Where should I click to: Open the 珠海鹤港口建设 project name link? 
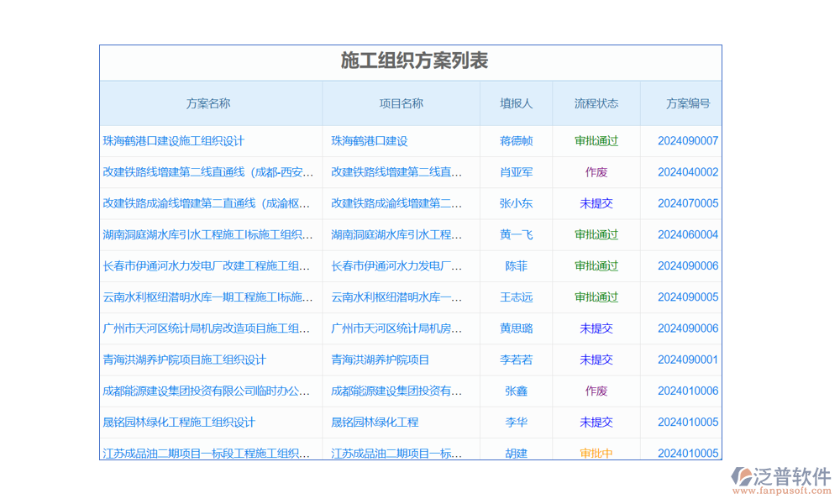tap(370, 141)
